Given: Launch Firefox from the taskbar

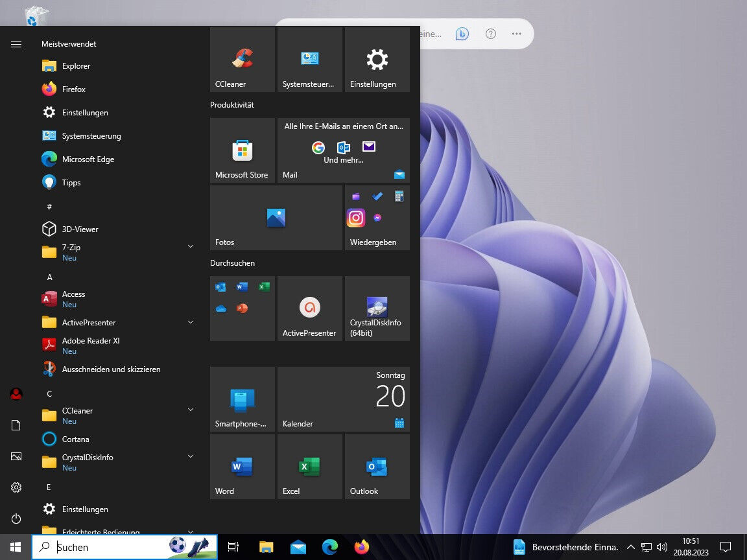Looking at the screenshot, I should (362, 547).
